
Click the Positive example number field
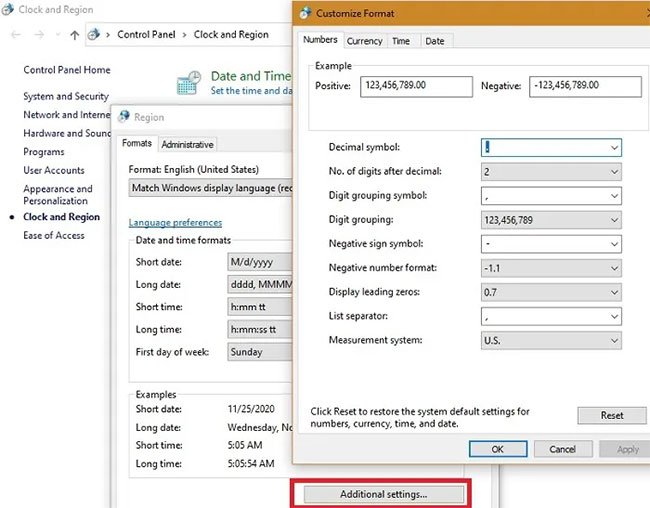[x=416, y=86]
